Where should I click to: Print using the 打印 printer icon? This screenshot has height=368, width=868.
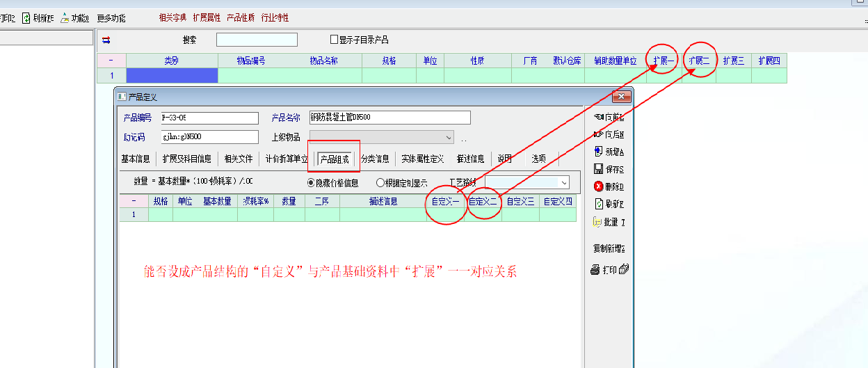tap(596, 270)
